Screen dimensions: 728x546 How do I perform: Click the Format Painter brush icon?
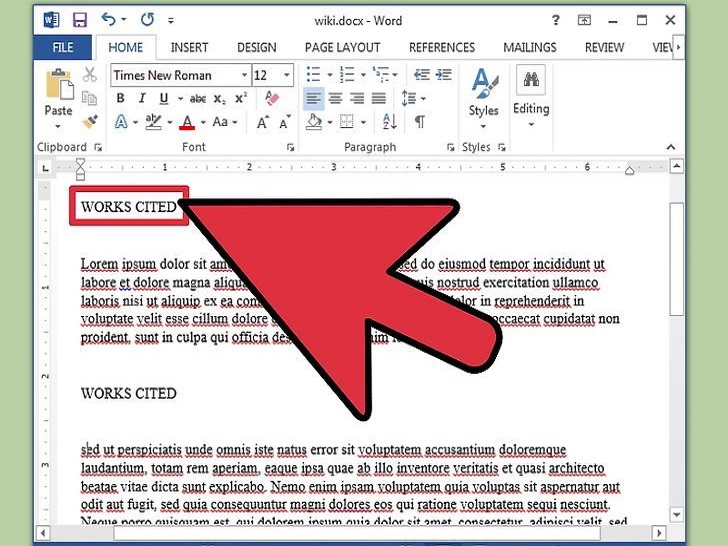point(90,121)
